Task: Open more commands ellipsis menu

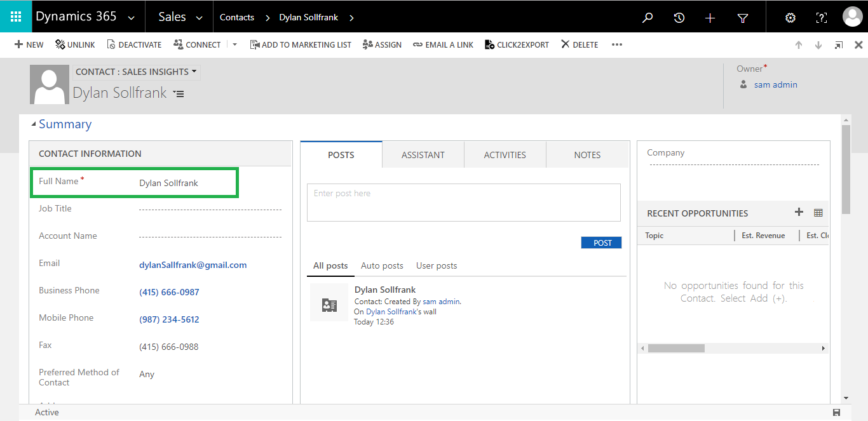Action: coord(616,44)
